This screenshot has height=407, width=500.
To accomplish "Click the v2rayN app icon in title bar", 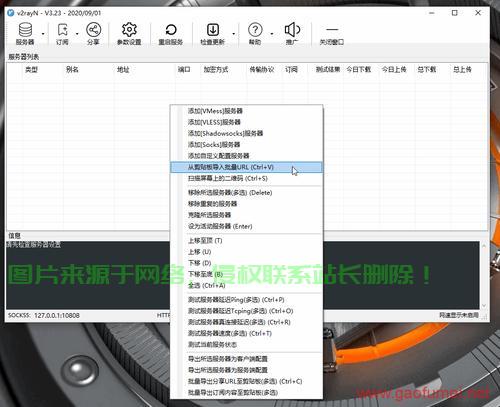I will tap(11, 13).
